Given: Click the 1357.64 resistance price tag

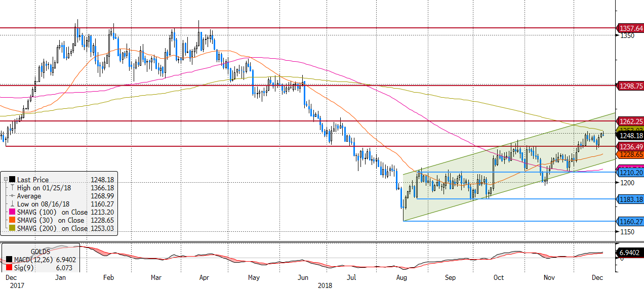Looking at the screenshot, I should click(x=630, y=28).
